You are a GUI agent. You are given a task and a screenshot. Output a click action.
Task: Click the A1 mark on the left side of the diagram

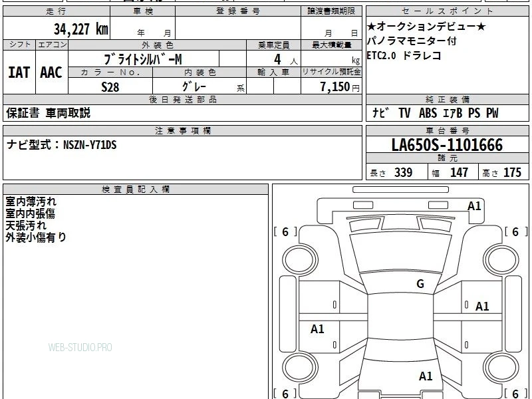point(317,329)
